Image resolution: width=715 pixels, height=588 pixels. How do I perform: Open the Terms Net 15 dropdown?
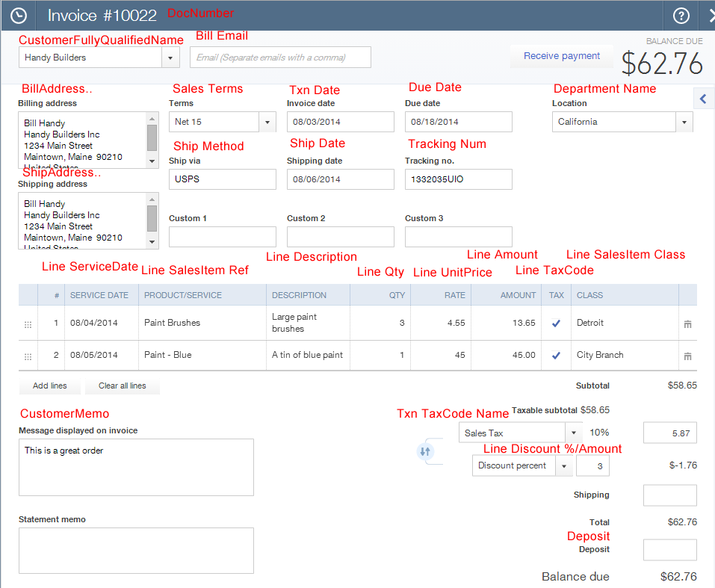click(267, 122)
